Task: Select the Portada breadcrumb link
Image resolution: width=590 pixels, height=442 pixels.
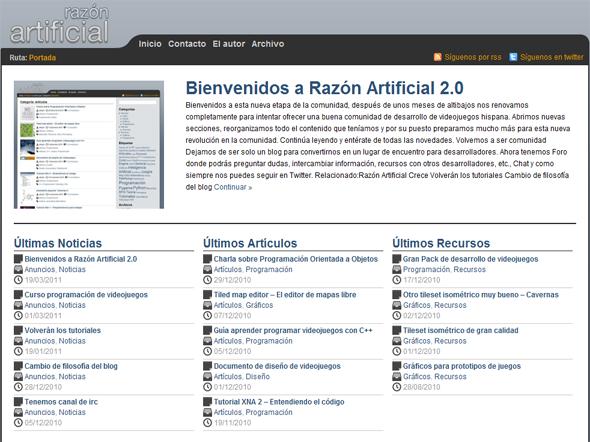Action: coord(43,58)
